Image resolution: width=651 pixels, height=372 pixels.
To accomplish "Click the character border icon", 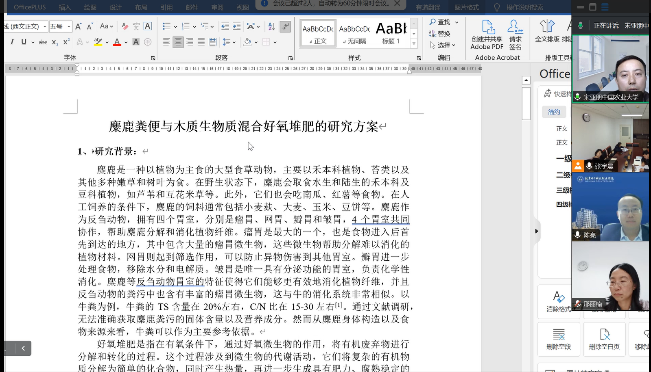I will click(148, 27).
